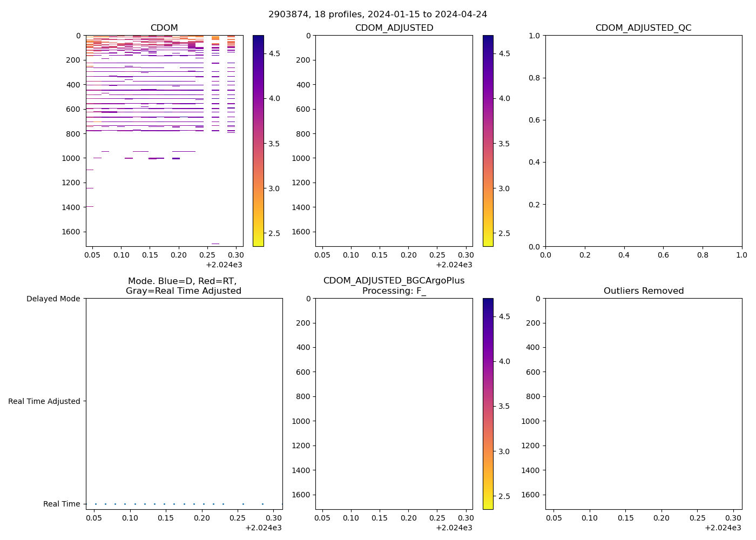This screenshot has height=540, width=756.
Task: Select the Outliers Removed plot title
Action: [643, 291]
